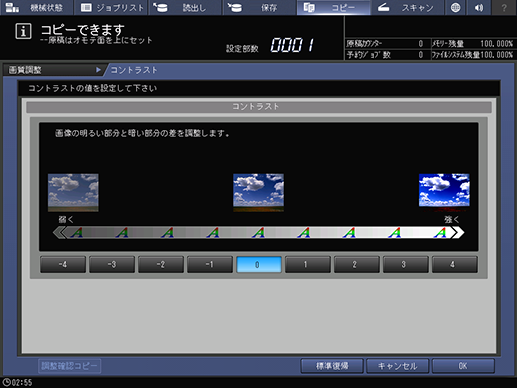The width and height of the screenshot is (517, 388).
Task: Click the 弱く label
Action: point(66,219)
